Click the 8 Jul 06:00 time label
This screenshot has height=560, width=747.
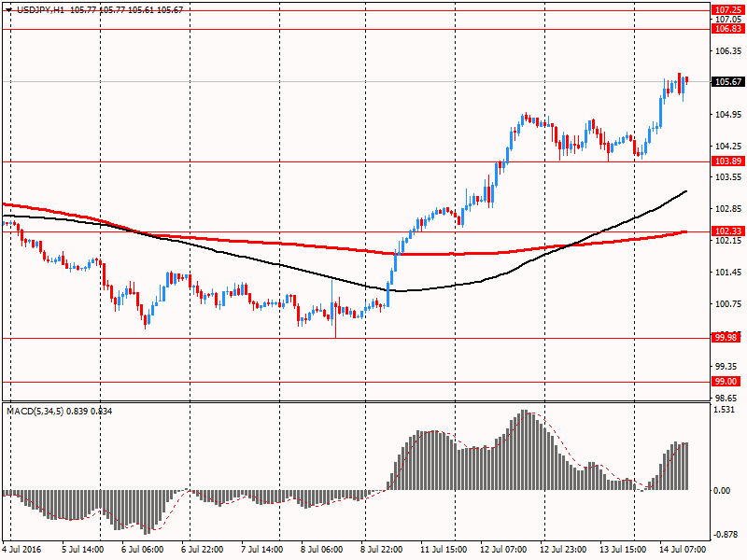[321, 549]
